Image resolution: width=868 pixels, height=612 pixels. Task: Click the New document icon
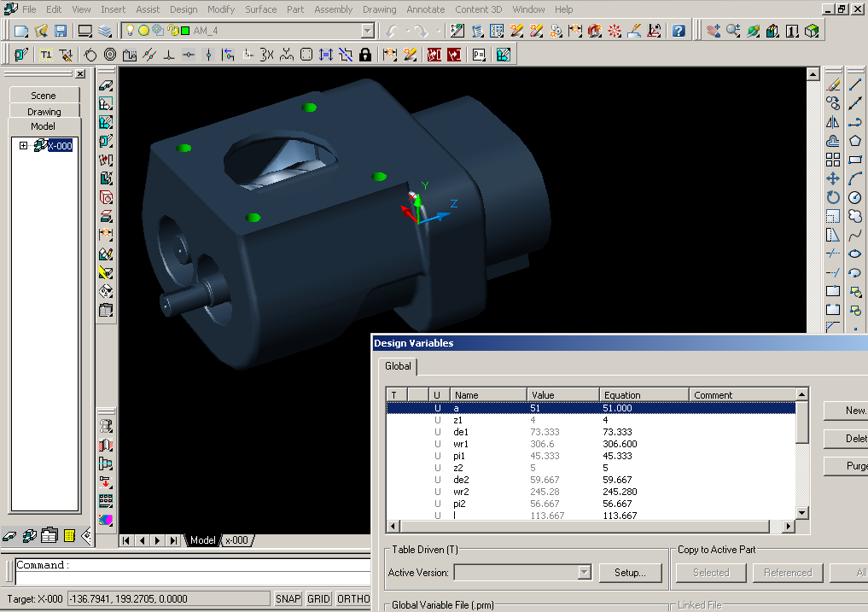point(21,31)
